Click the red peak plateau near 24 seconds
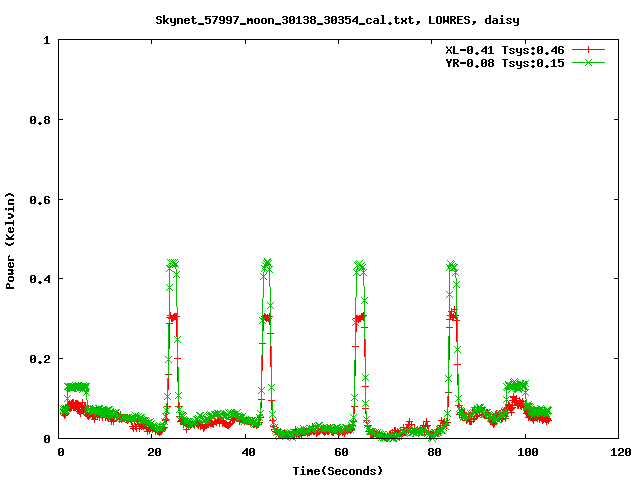The image size is (640, 480). 173,317
